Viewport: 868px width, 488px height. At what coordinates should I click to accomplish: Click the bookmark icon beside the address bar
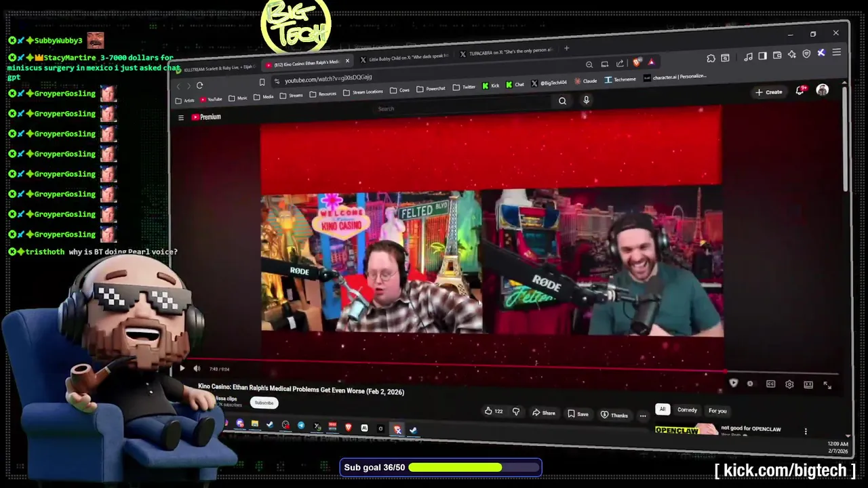click(x=262, y=82)
